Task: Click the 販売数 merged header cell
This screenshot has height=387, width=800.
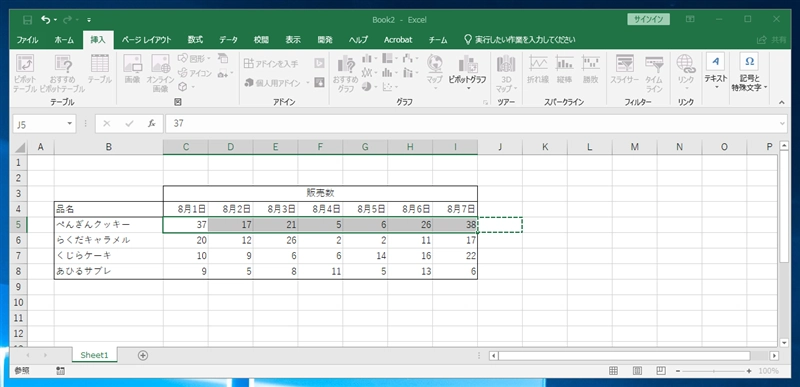Action: [320, 193]
